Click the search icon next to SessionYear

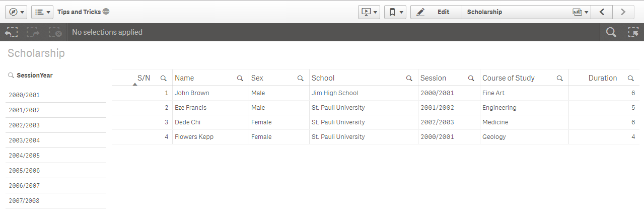11,76
